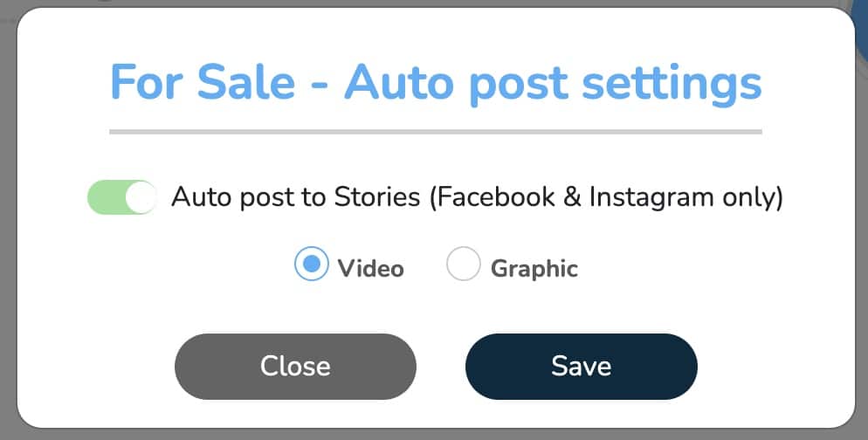The image size is (868, 440).
Task: Dismiss the dialog with the Close button
Action: [x=295, y=367]
